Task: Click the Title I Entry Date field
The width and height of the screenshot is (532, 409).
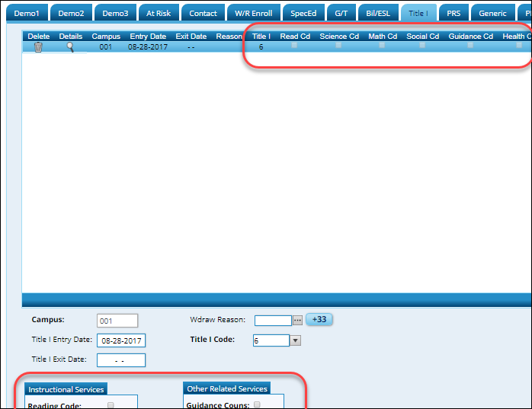Action: coord(120,340)
